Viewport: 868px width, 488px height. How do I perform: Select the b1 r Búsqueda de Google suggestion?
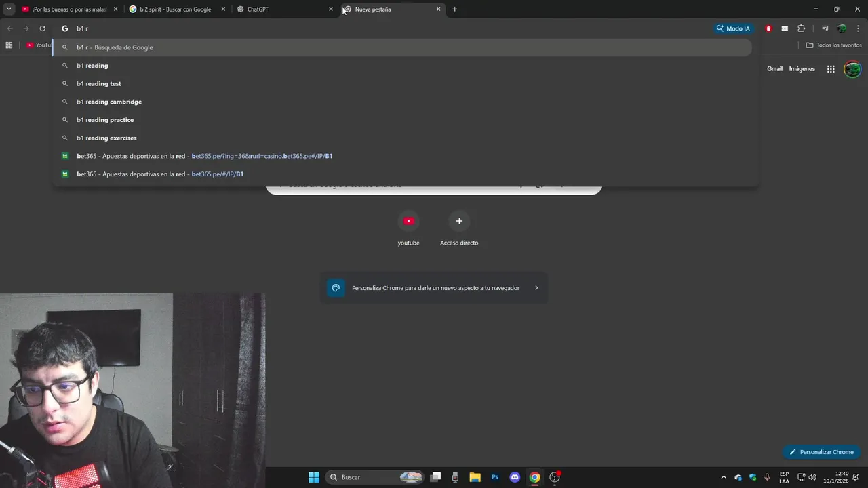coord(403,47)
